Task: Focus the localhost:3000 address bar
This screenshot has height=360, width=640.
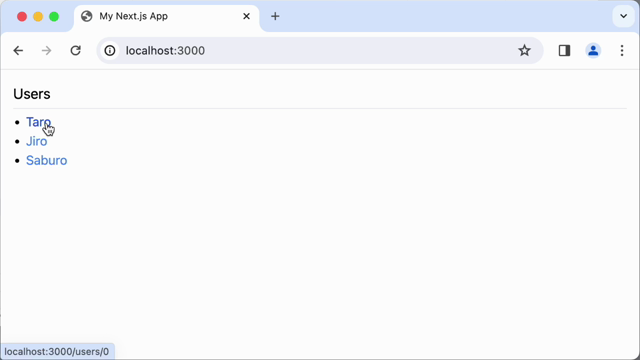Action: pyautogui.click(x=320, y=51)
